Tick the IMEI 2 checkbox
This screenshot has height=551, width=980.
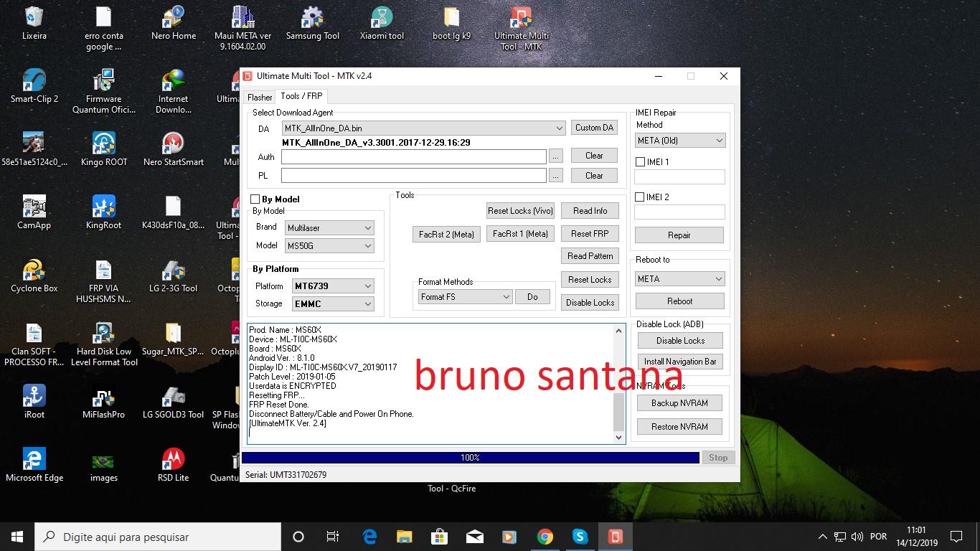(x=640, y=197)
